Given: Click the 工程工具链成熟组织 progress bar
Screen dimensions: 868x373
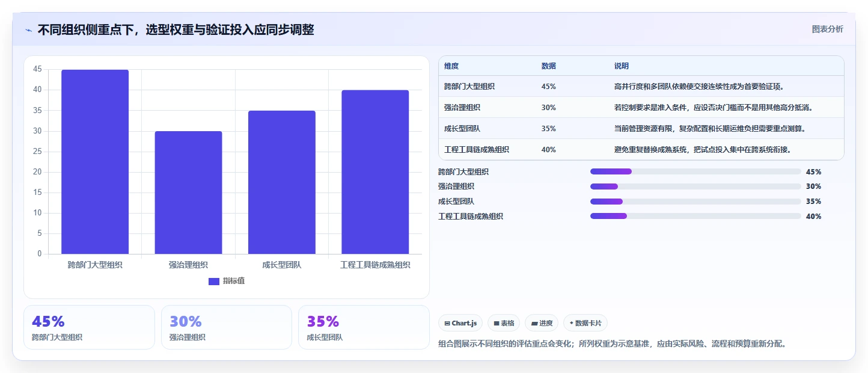Looking at the screenshot, I should coord(695,216).
